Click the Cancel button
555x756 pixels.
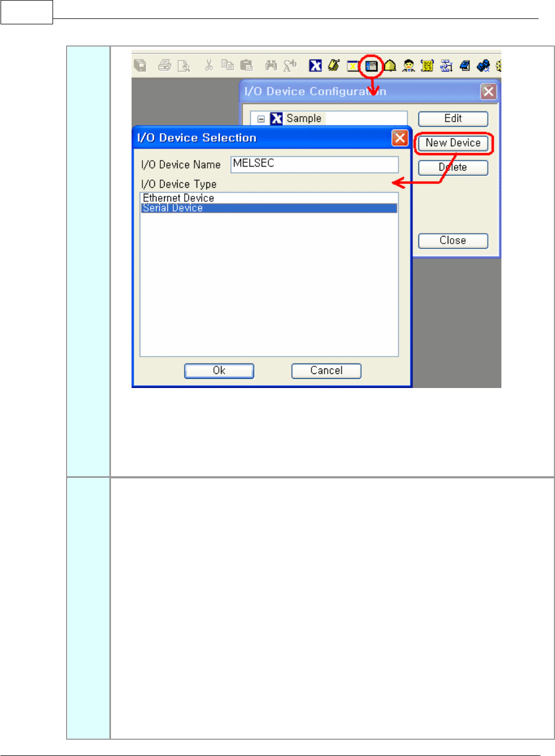pyautogui.click(x=327, y=371)
